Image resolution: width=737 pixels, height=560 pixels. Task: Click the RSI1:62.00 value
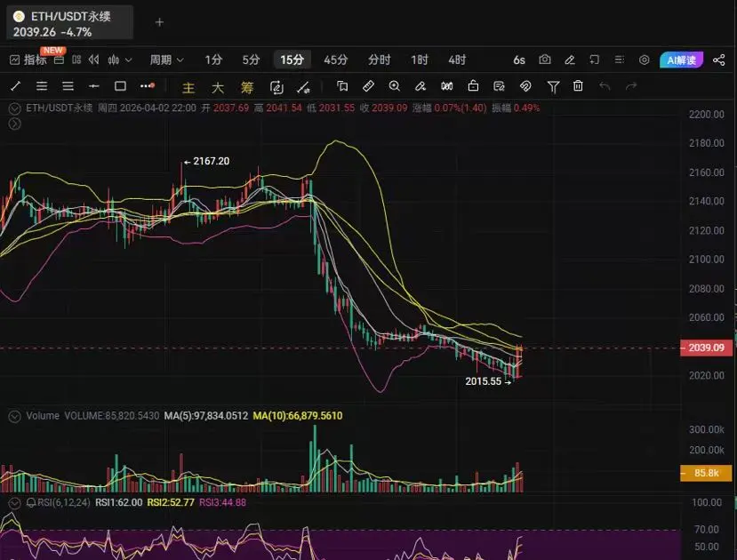click(x=119, y=503)
